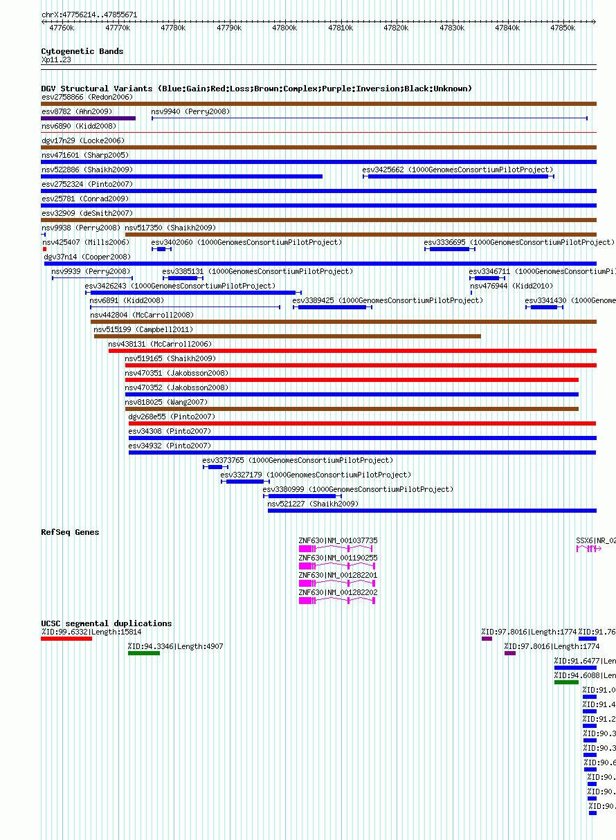Select the nsv470352 (Jakobsson2008) label
616x840 pixels.
point(176,387)
